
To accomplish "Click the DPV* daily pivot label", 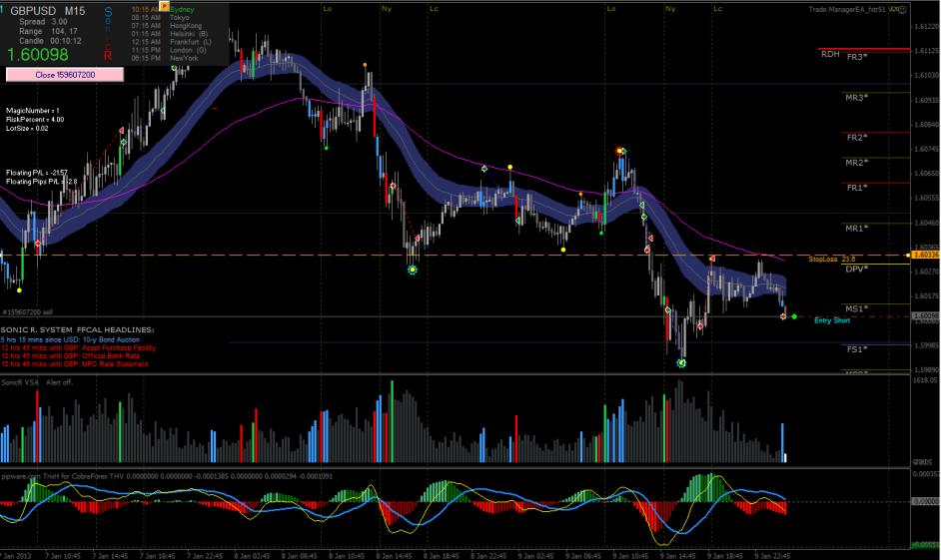I will pyautogui.click(x=856, y=270).
